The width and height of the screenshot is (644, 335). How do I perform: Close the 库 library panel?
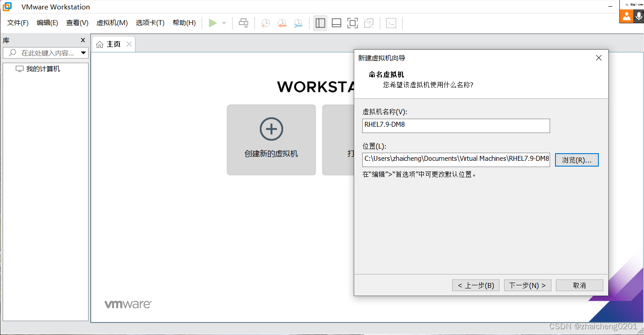pyautogui.click(x=83, y=40)
